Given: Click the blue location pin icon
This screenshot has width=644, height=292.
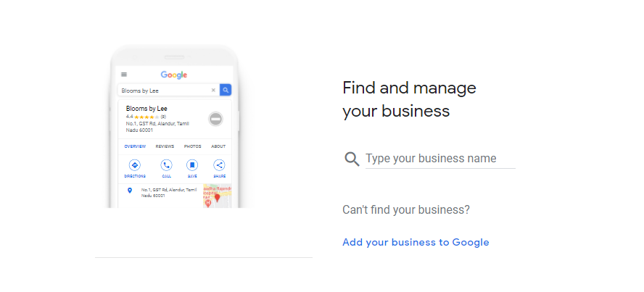Looking at the screenshot, I should tap(130, 191).
